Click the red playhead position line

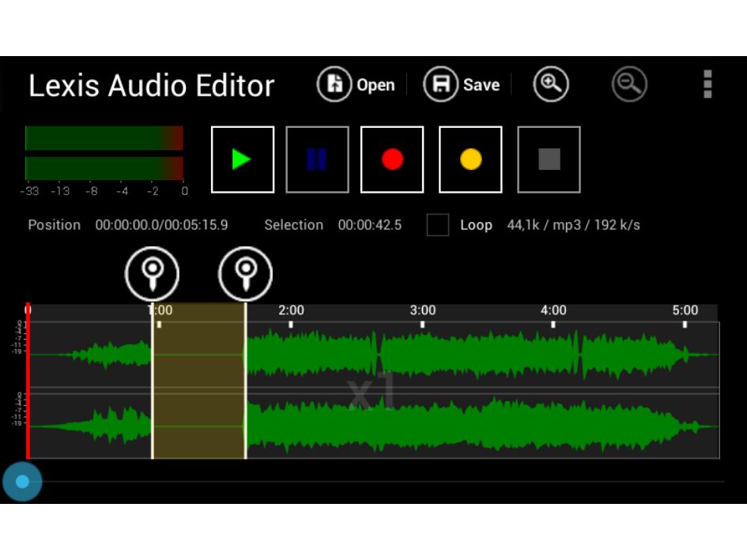tap(28, 381)
